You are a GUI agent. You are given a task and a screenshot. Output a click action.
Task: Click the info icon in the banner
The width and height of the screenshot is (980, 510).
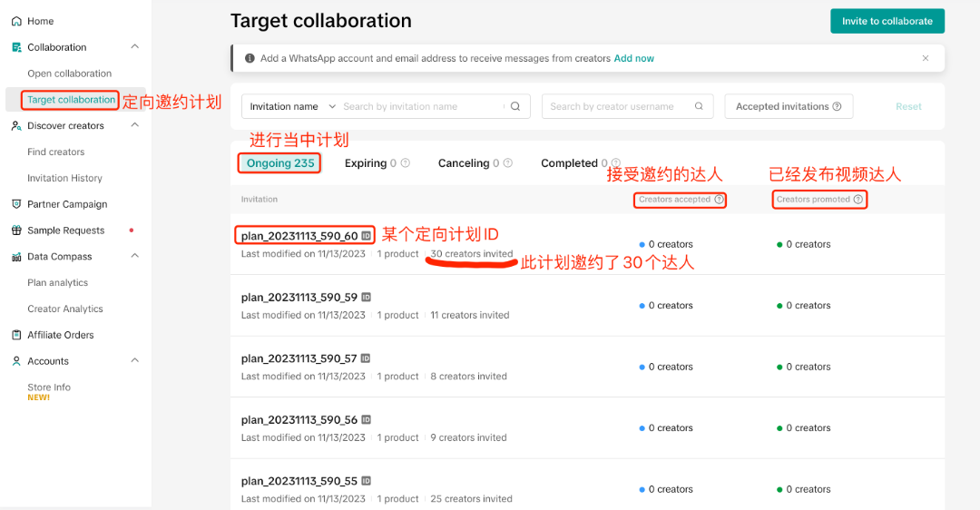(250, 58)
